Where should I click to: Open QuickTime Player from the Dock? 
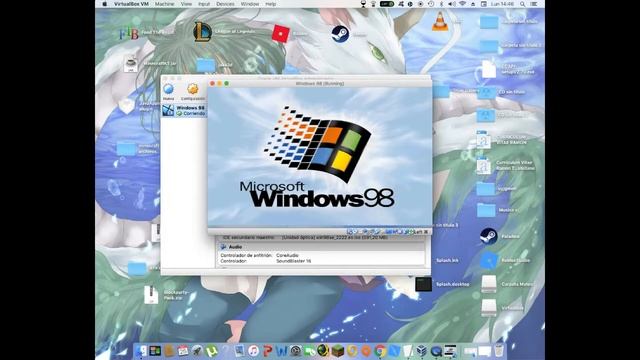click(x=436, y=351)
